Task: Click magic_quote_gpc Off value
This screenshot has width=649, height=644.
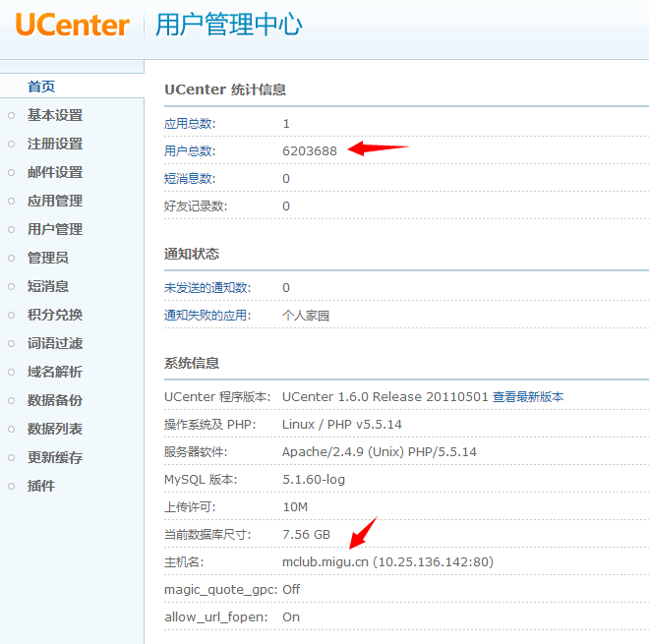Action: [291, 589]
